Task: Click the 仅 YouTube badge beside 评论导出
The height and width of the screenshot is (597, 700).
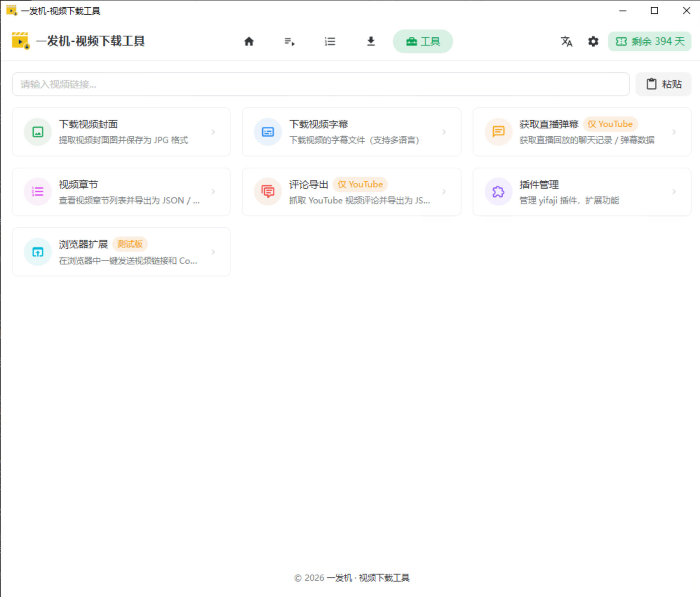Action: [x=360, y=185]
